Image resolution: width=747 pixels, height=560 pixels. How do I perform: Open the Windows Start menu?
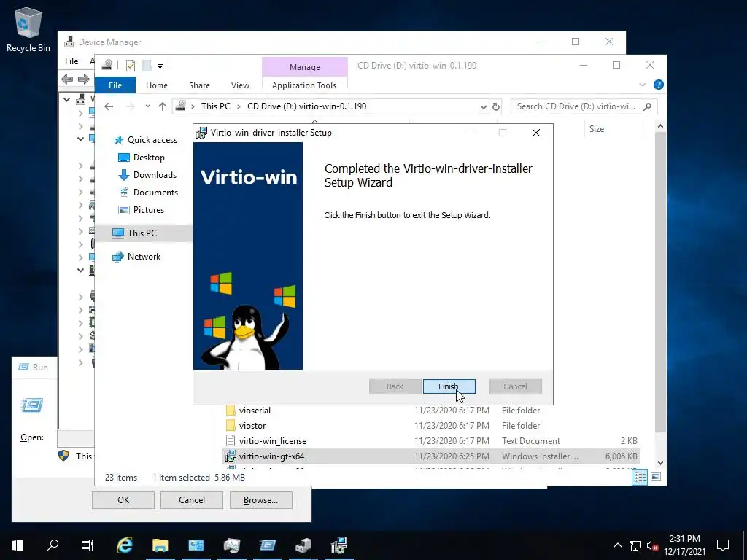pos(18,545)
